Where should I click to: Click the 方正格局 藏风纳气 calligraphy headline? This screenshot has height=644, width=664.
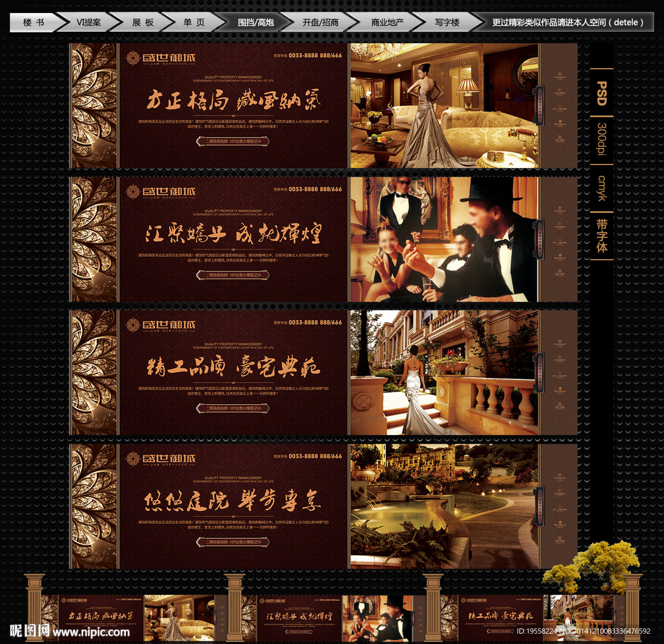click(233, 101)
